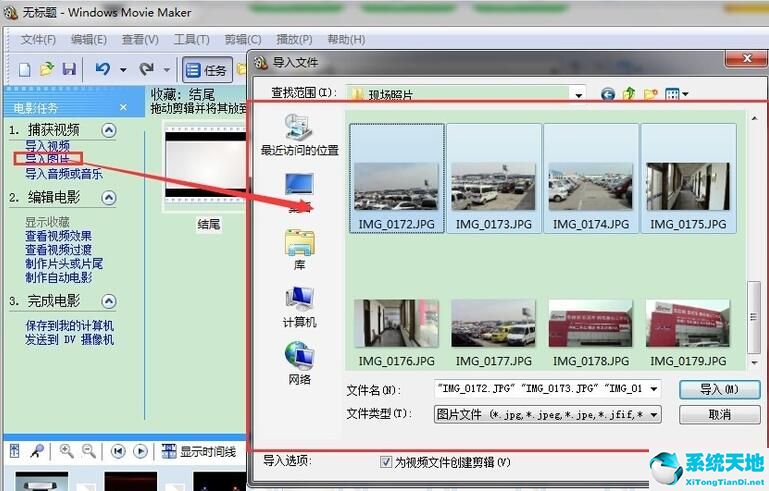Click the 制作片头或片尾 link
769x491 pixels.
pyautogui.click(x=64, y=263)
